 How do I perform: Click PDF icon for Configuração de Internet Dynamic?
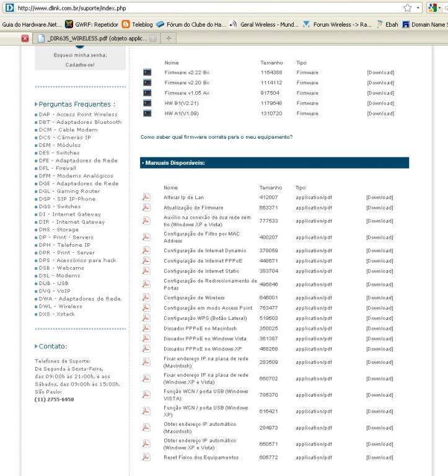[x=146, y=250]
